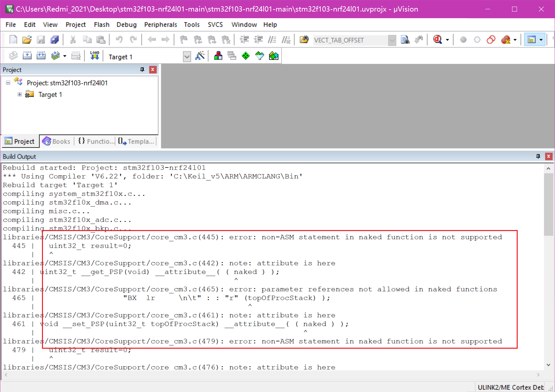The width and height of the screenshot is (555, 392).
Task: Open Find in Files icon
Action: point(304,40)
